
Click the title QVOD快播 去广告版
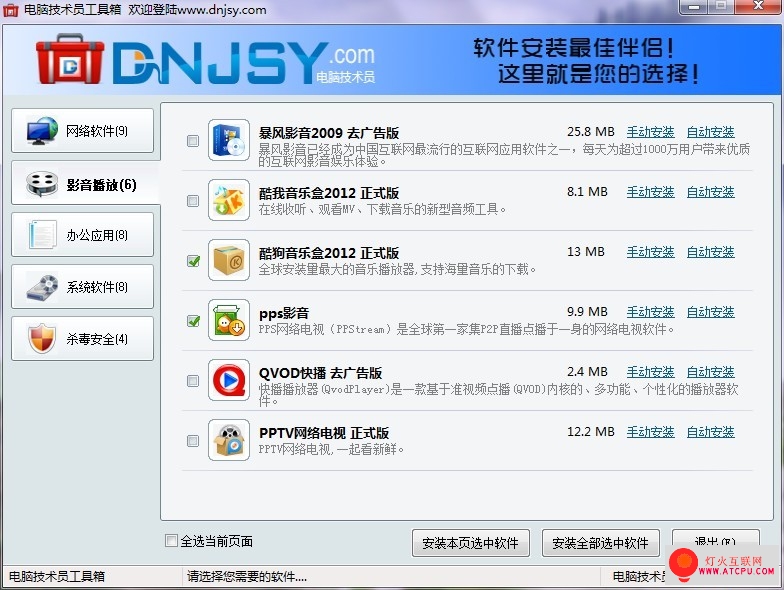[x=320, y=373]
